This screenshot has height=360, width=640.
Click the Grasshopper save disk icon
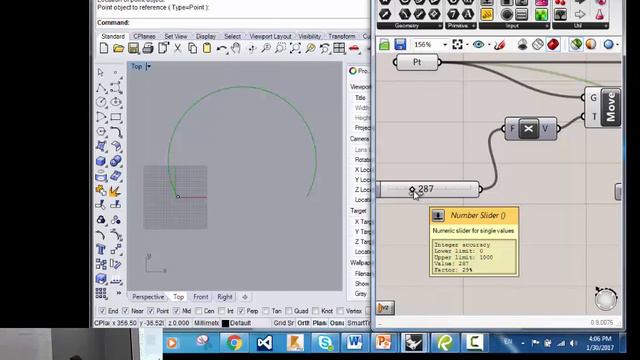coord(400,44)
